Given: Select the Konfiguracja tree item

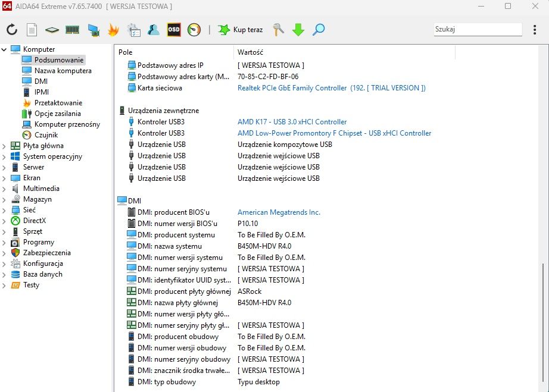Looking at the screenshot, I should tap(43, 264).
